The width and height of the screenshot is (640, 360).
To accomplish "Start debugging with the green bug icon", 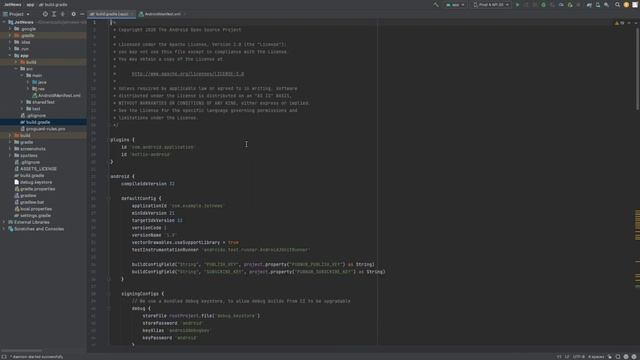I will click(x=543, y=5).
